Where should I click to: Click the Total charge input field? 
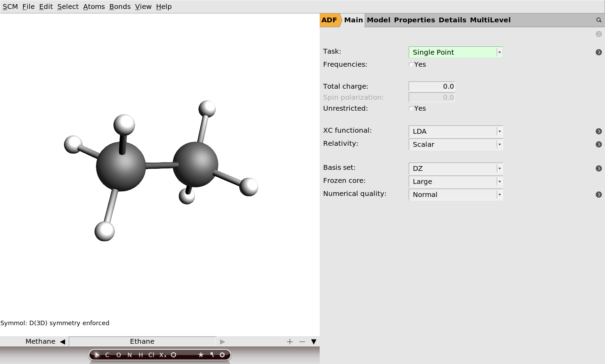click(x=431, y=86)
